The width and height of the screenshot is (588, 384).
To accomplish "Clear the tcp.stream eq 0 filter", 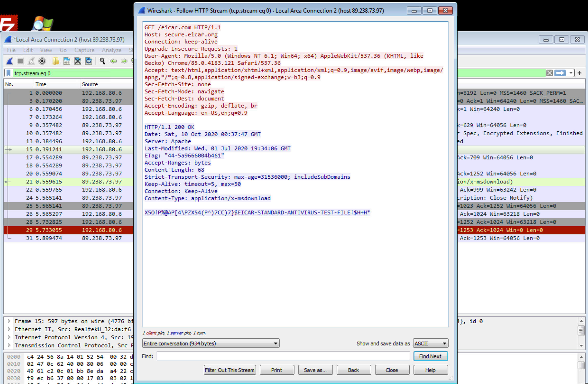I will point(549,73).
